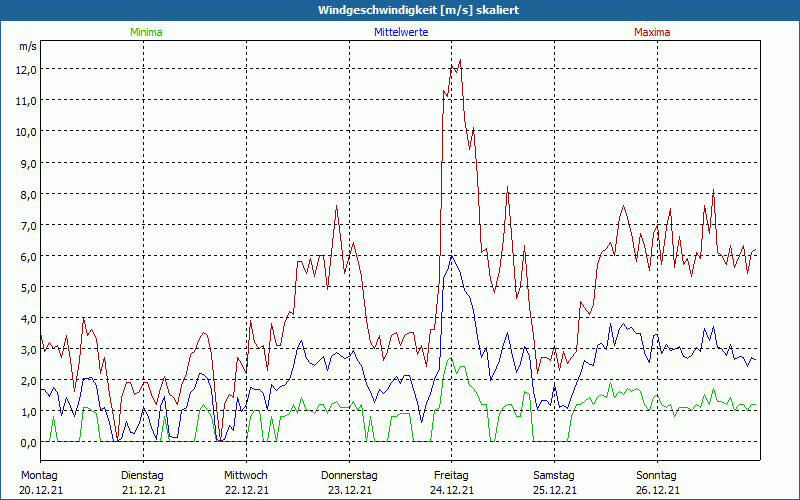Screen dimensions: 800x500
Task: Click the 0,0 y-axis tick label
Action: point(25,442)
